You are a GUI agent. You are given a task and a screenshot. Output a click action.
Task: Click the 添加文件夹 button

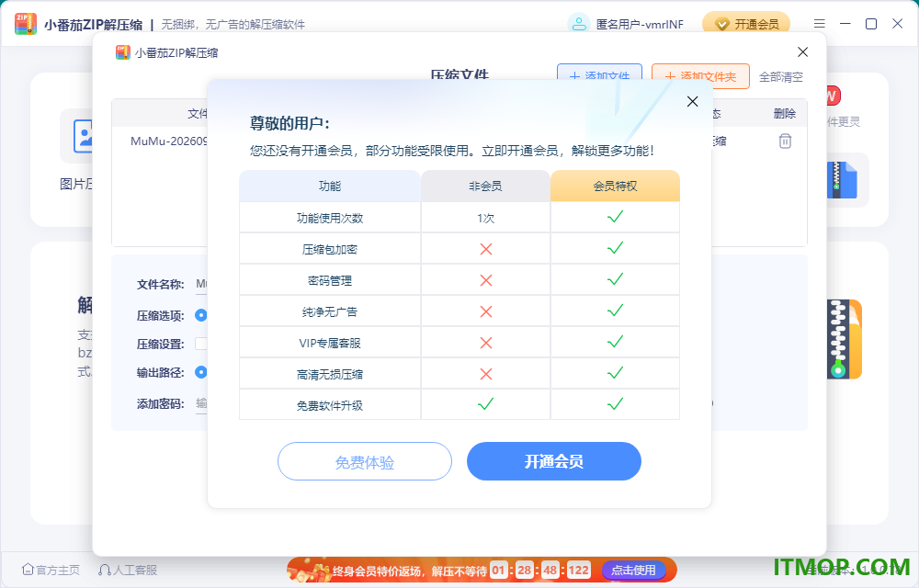coord(700,76)
